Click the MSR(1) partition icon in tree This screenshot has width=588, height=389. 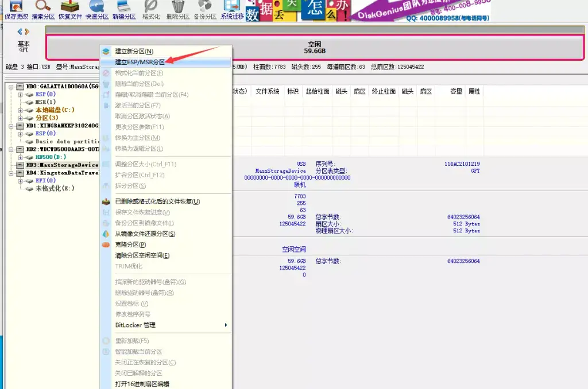click(x=29, y=102)
